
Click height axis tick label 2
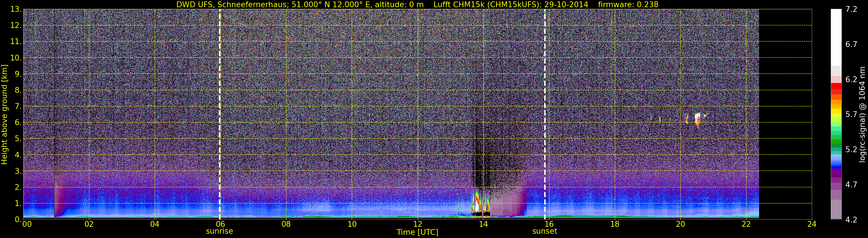pyautogui.click(x=18, y=188)
